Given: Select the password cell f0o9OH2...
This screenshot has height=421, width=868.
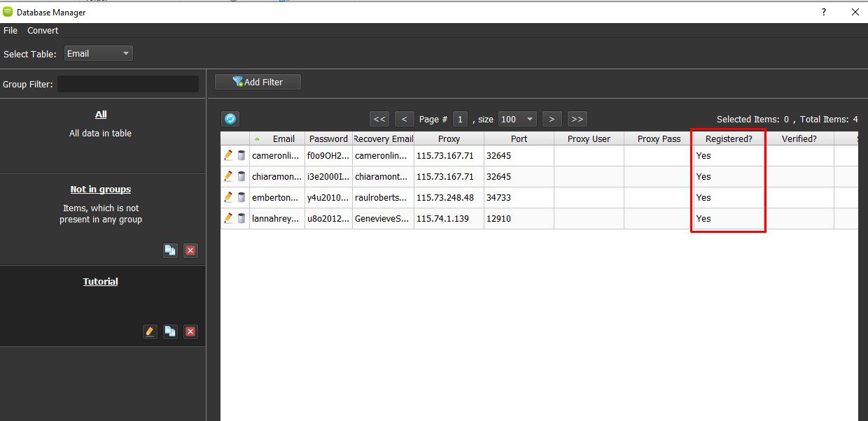Looking at the screenshot, I should pos(329,155).
